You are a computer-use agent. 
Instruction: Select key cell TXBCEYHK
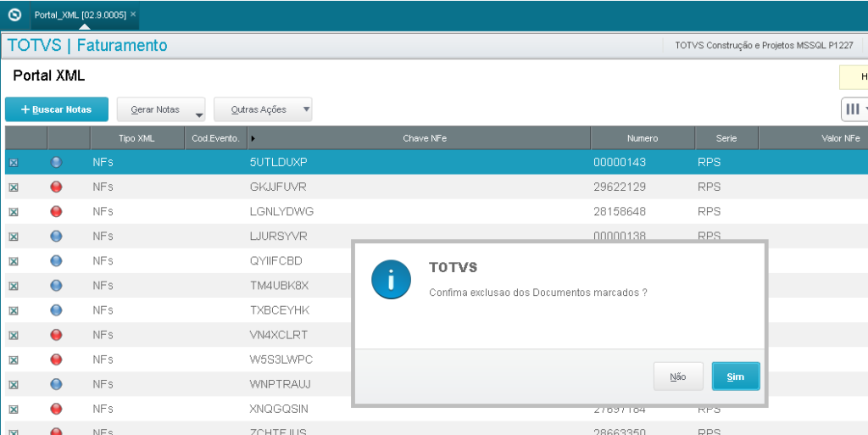pyautogui.click(x=280, y=310)
